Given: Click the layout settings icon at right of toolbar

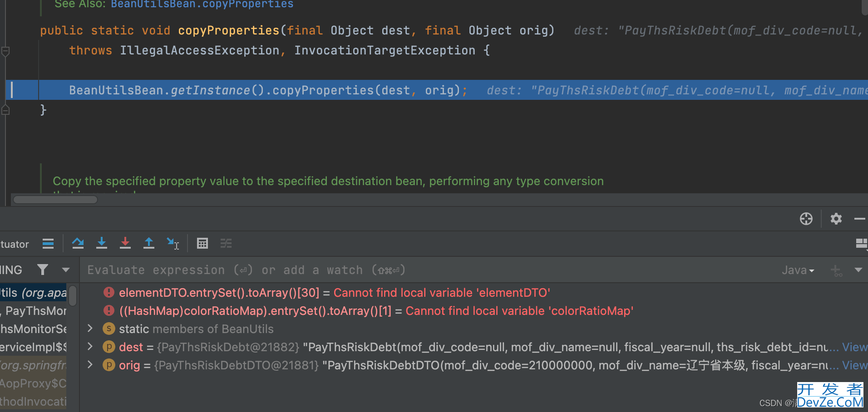Looking at the screenshot, I should coord(861,244).
